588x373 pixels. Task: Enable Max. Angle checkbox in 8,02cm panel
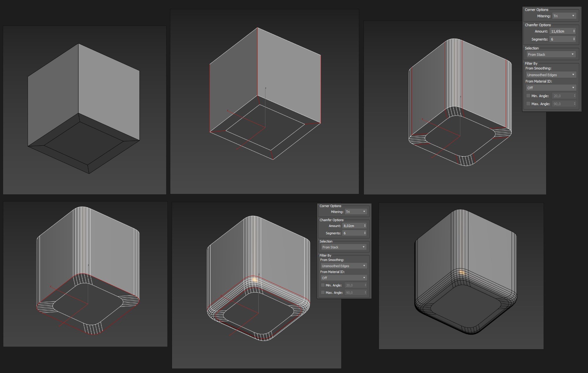click(323, 293)
